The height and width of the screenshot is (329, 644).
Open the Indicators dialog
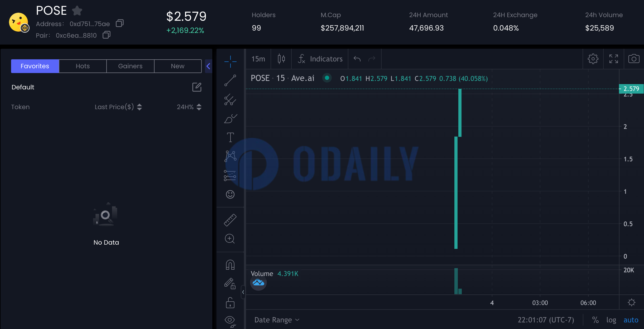tap(320, 59)
